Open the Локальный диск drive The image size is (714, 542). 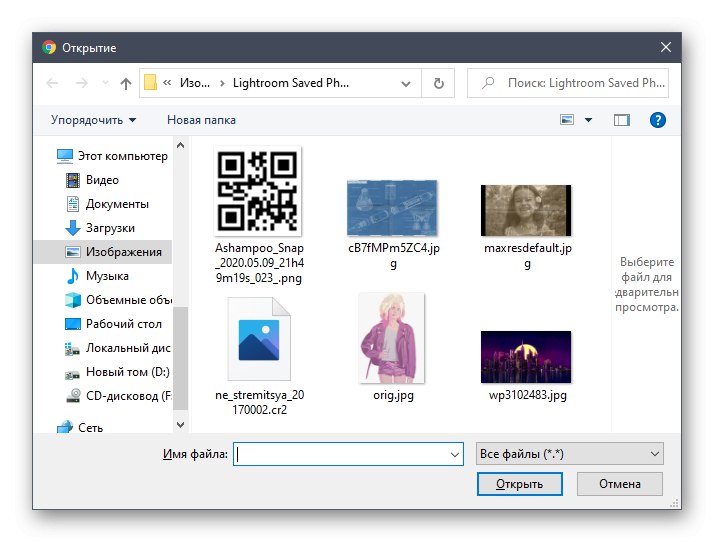[x=118, y=348]
